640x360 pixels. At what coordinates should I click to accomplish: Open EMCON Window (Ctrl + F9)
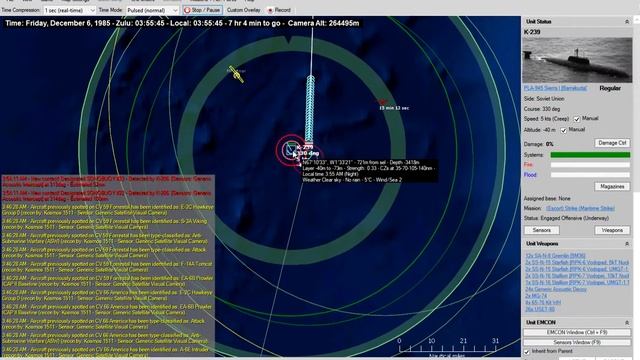(577, 333)
